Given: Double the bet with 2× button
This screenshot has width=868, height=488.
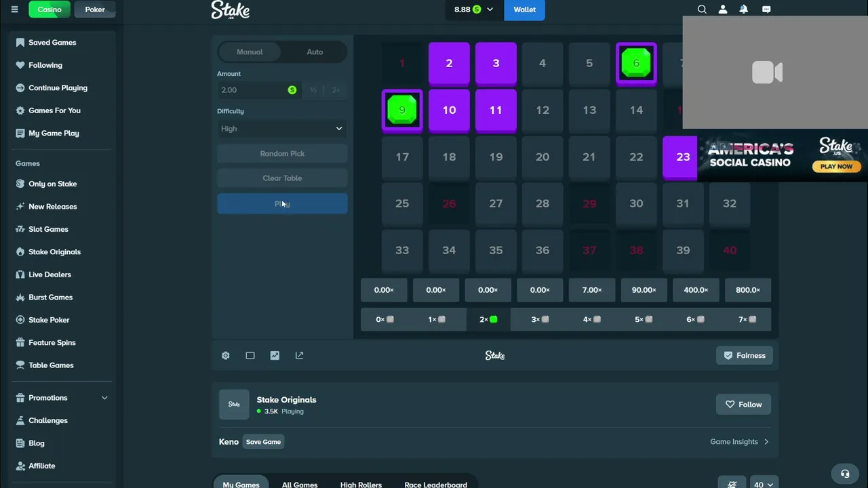Looking at the screenshot, I should pos(336,89).
